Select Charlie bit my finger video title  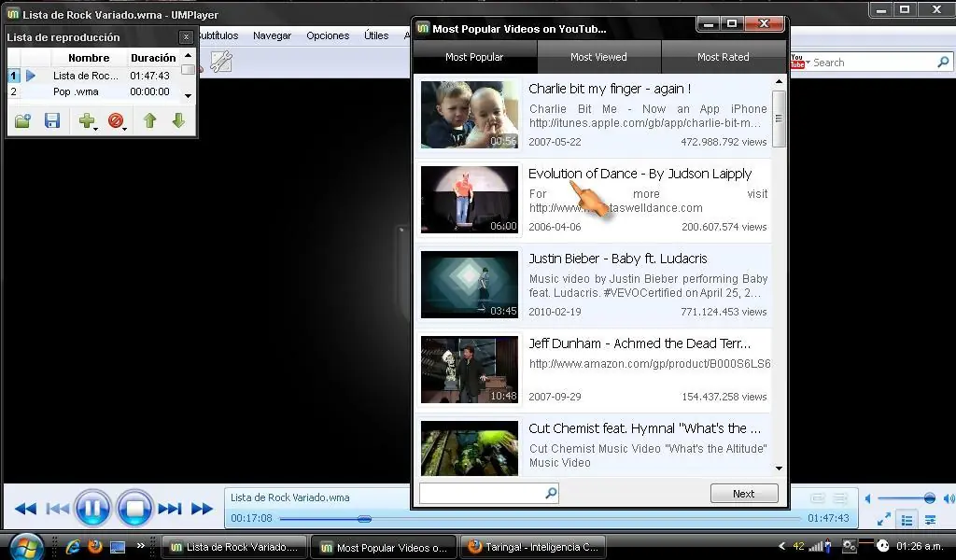click(x=610, y=89)
